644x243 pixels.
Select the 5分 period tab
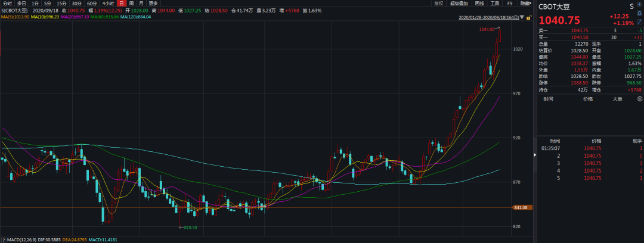(x=48, y=4)
